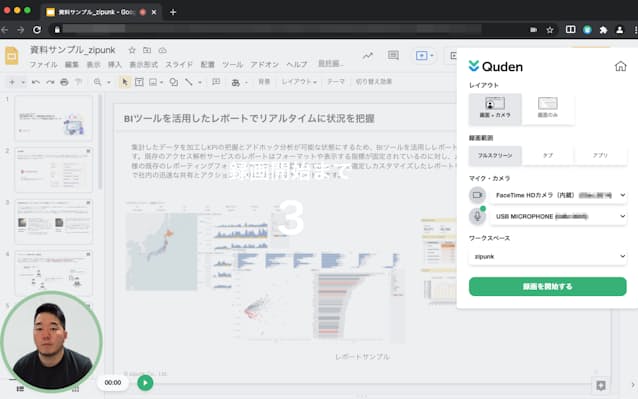The width and height of the screenshot is (638, 399).
Task: Open the USB MICROPHONE dropdown
Action: click(x=559, y=216)
